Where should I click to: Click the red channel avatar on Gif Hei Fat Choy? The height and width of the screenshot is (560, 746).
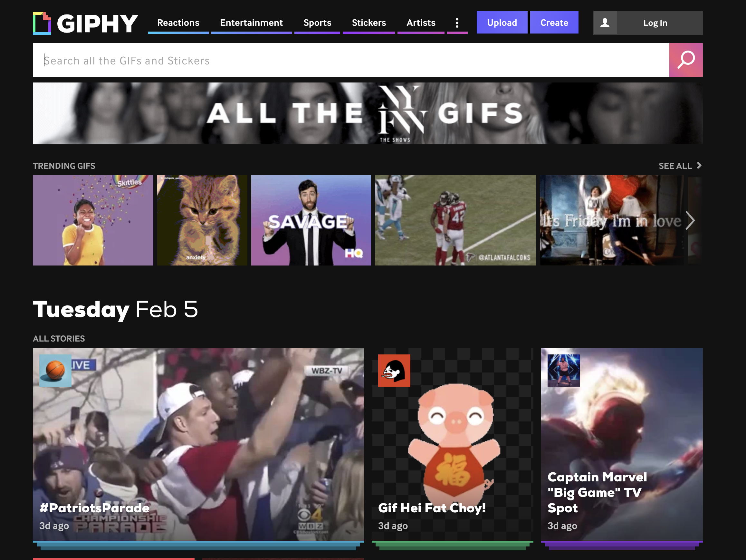point(394,370)
